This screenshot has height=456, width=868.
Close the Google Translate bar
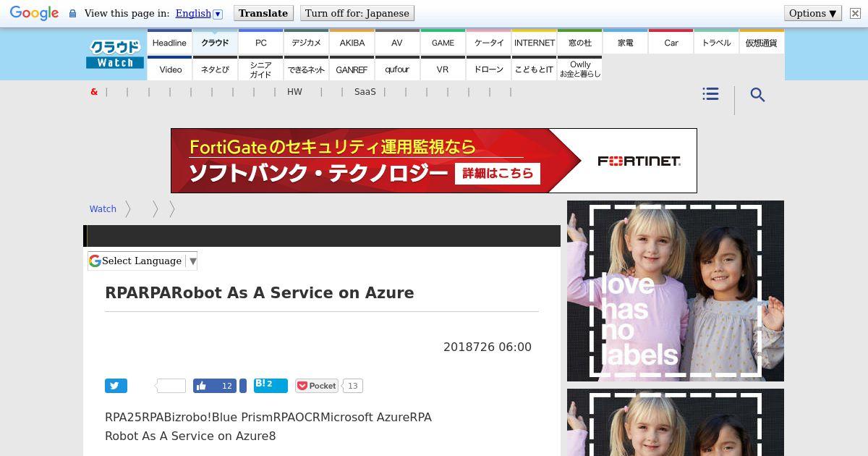[854, 13]
